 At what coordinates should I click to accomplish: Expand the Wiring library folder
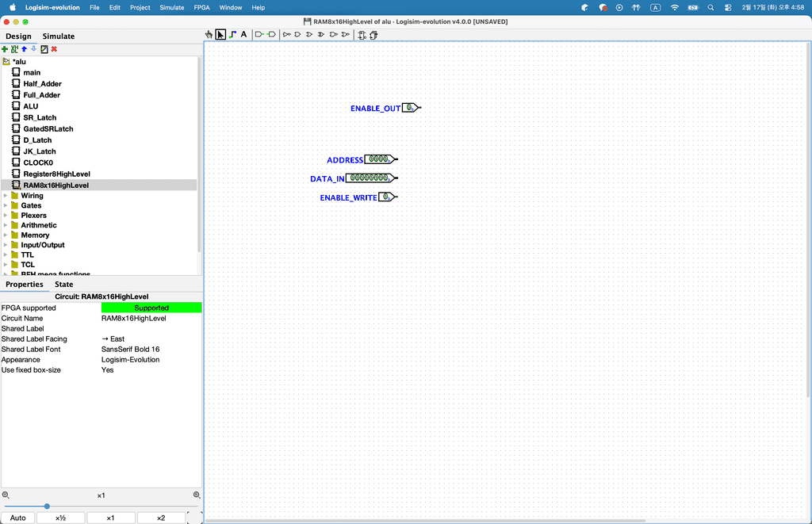pos(6,196)
